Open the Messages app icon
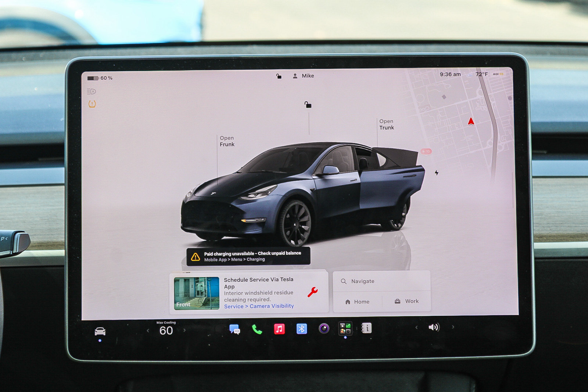588x392 pixels. click(x=234, y=329)
